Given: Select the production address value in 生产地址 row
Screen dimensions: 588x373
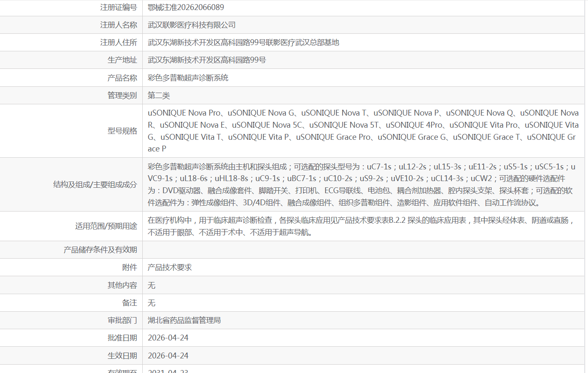Looking at the screenshot, I should (207, 60).
